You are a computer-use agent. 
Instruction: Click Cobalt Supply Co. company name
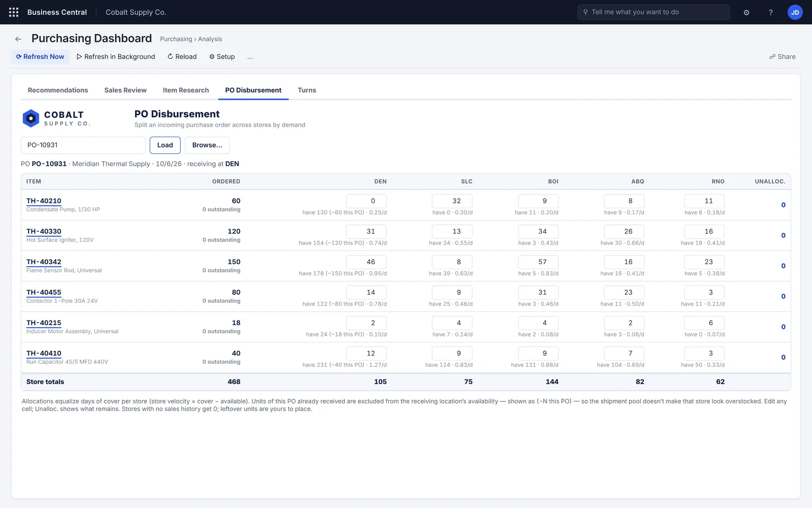pos(136,12)
